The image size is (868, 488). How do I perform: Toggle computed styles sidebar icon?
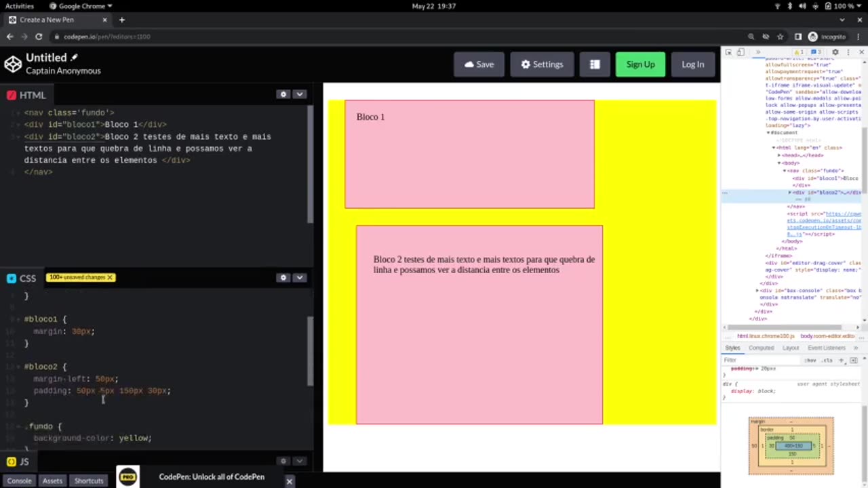pyautogui.click(x=854, y=360)
